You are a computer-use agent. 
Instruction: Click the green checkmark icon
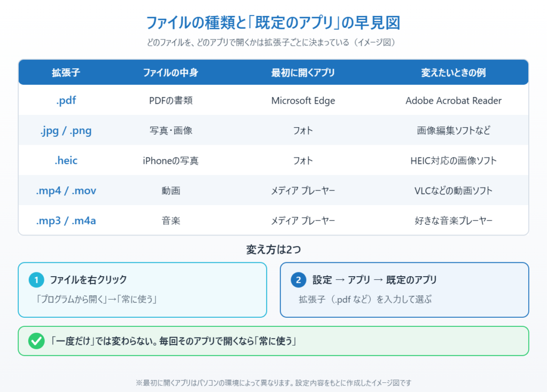coord(36,341)
